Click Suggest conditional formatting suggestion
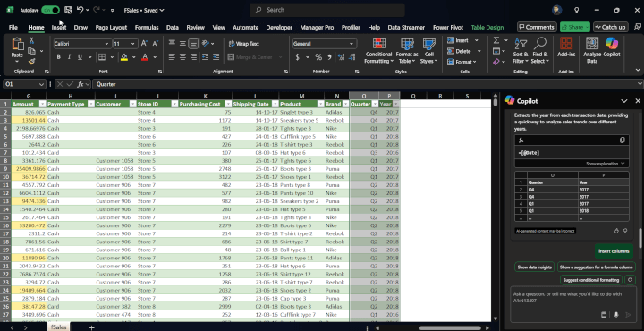This screenshot has height=331, width=644. 590,280
